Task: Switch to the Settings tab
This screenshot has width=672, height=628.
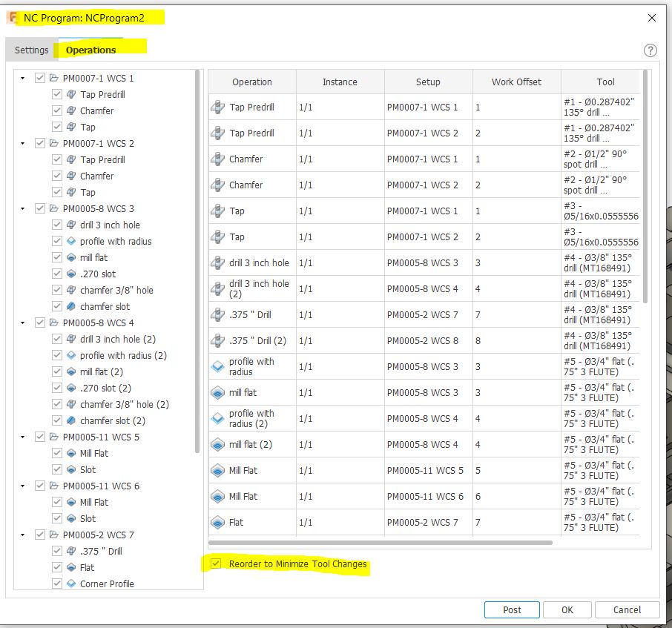Action: coord(31,50)
